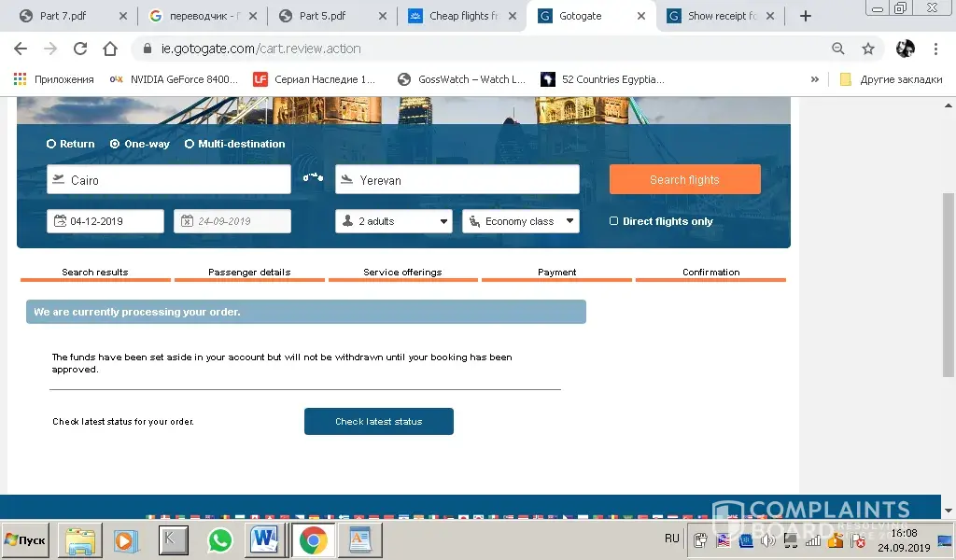
Task: Open the 2 adults passenger dropdown
Action: (x=394, y=221)
